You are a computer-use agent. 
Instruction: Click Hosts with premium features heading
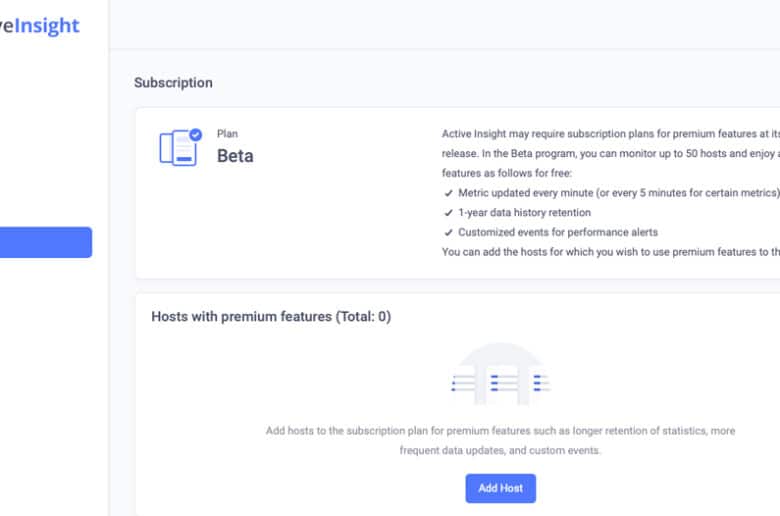pos(271,316)
